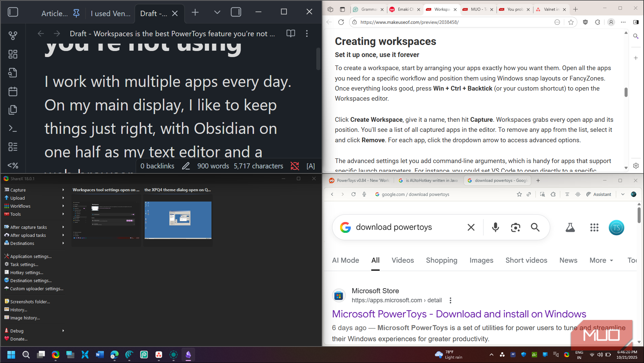This screenshot has width=644, height=363.
Task: Clear the Google search box text
Action: pos(471,227)
